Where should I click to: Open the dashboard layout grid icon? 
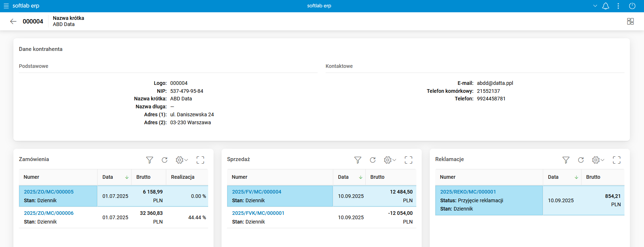point(630,21)
